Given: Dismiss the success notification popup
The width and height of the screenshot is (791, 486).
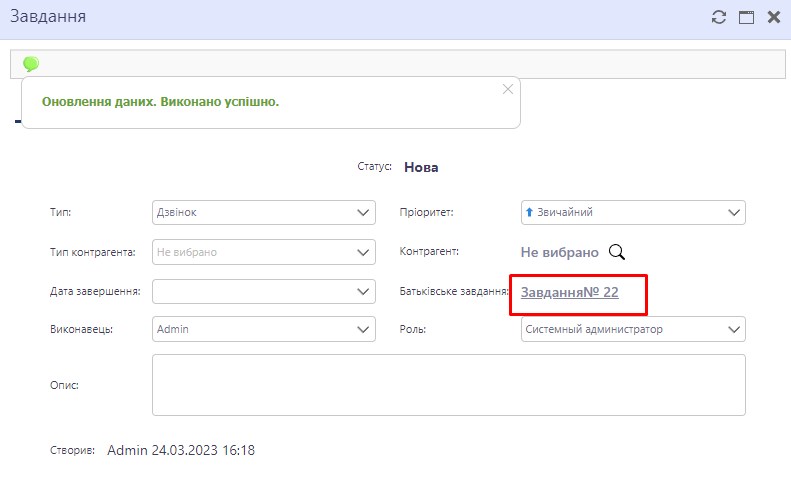Looking at the screenshot, I should [508, 88].
